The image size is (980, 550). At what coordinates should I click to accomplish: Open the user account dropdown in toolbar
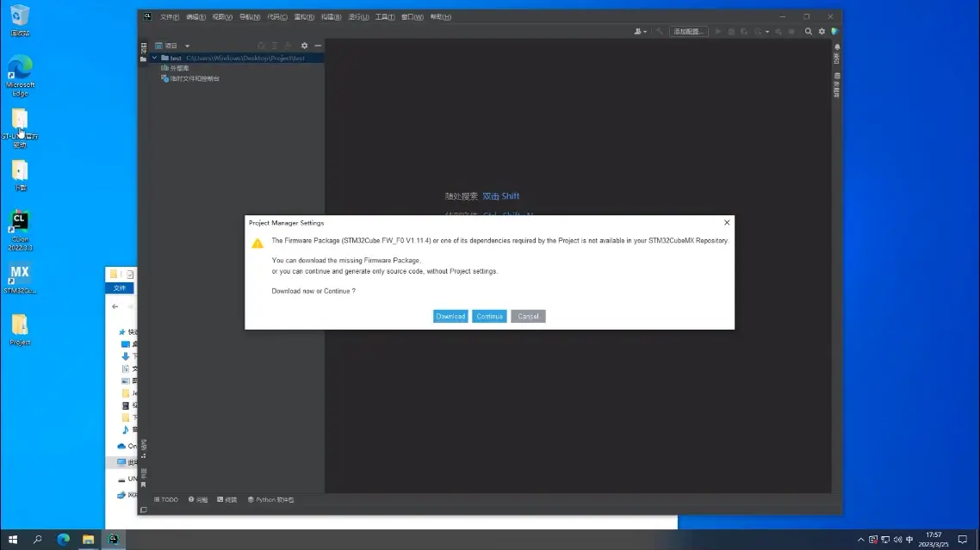click(x=640, y=31)
